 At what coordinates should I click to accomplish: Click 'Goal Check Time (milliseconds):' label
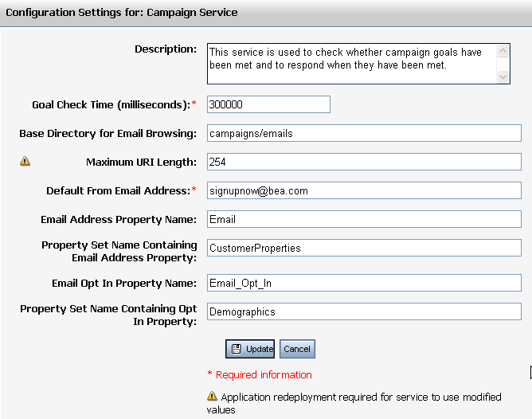click(111, 105)
